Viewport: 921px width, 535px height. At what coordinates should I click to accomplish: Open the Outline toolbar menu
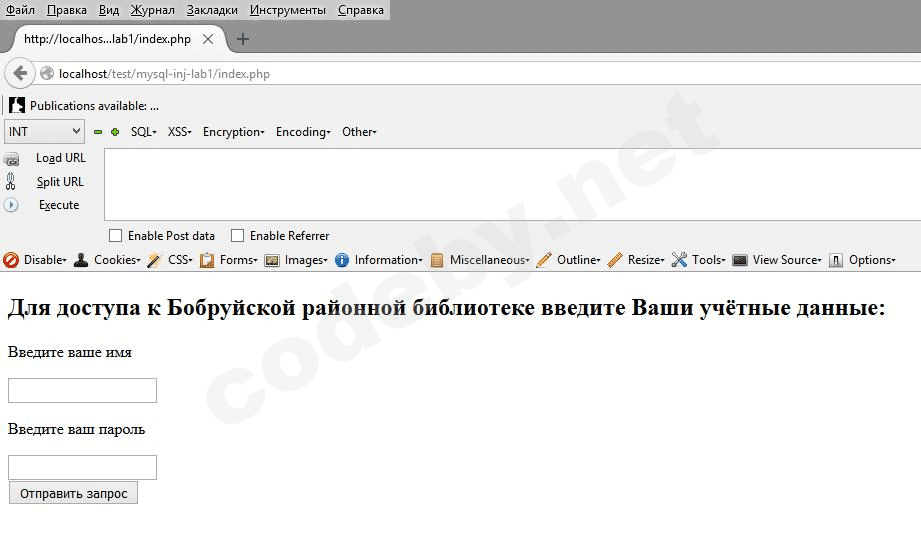(x=579, y=260)
